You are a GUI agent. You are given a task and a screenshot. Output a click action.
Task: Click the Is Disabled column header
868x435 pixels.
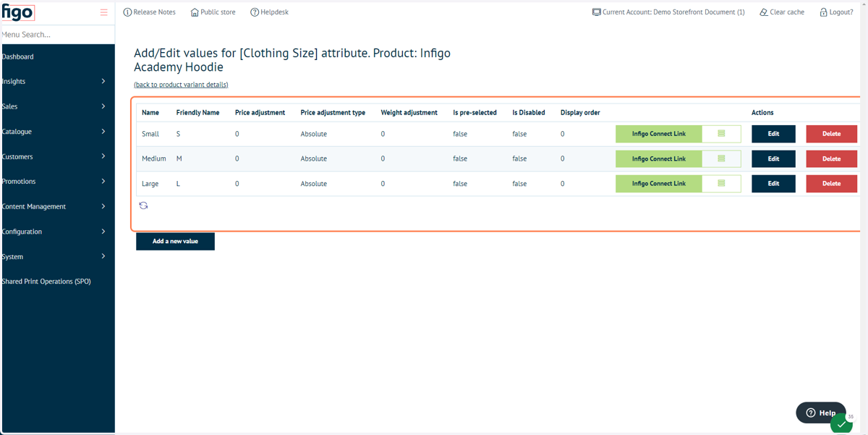tap(529, 113)
